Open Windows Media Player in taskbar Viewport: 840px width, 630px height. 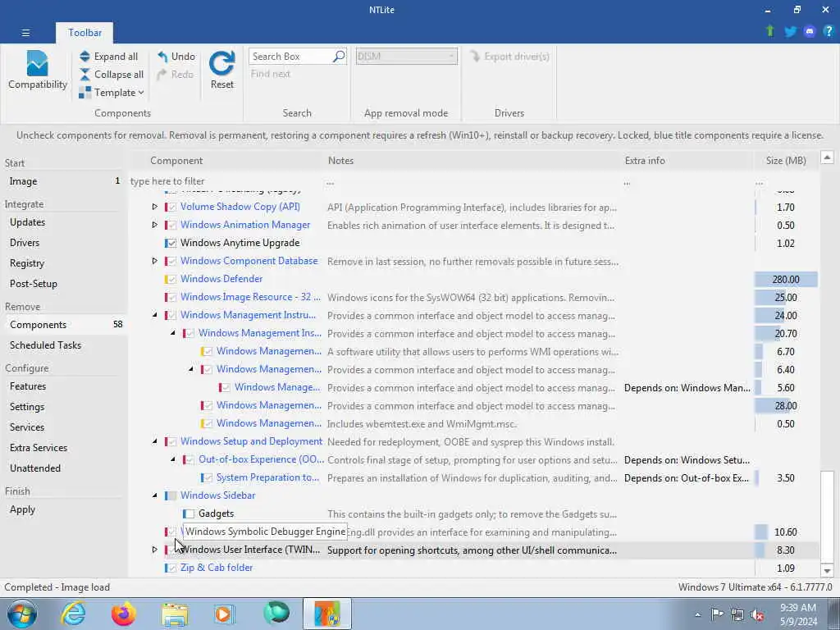[225, 614]
